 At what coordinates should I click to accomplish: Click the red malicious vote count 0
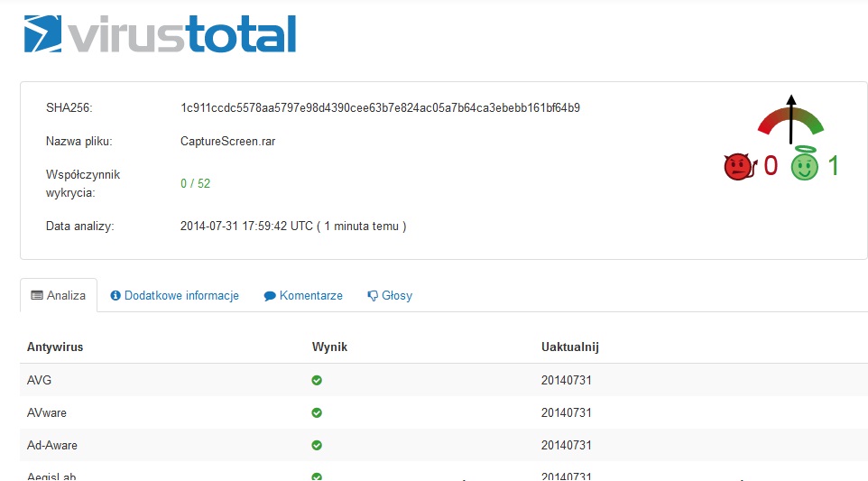click(771, 165)
